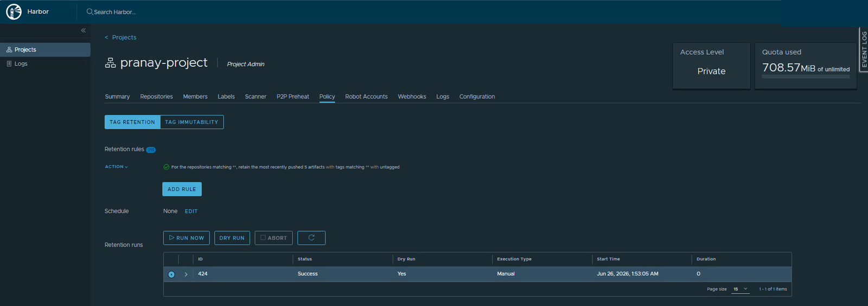
Task: Click the project hierarchy icon beside pranay-project
Action: [x=110, y=63]
